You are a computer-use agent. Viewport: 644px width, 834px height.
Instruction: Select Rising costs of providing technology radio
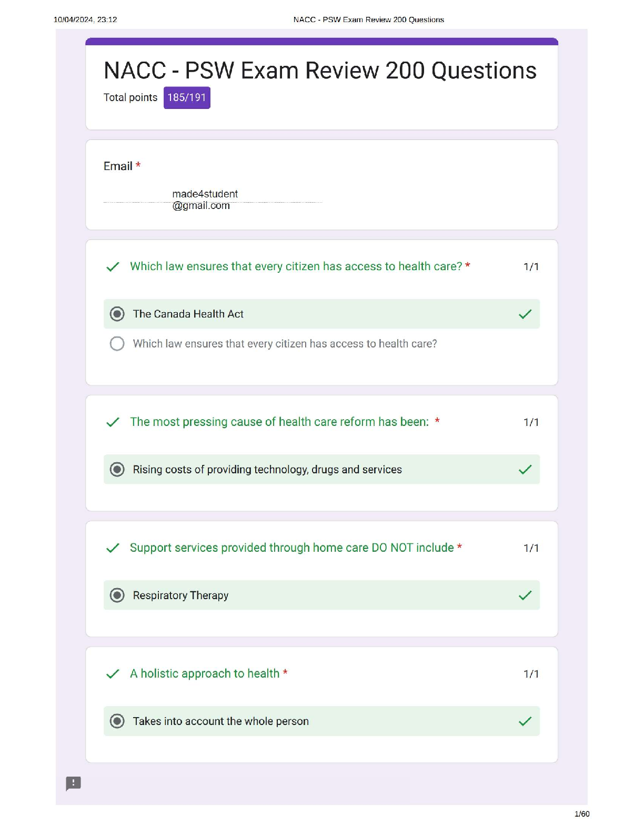(x=117, y=470)
